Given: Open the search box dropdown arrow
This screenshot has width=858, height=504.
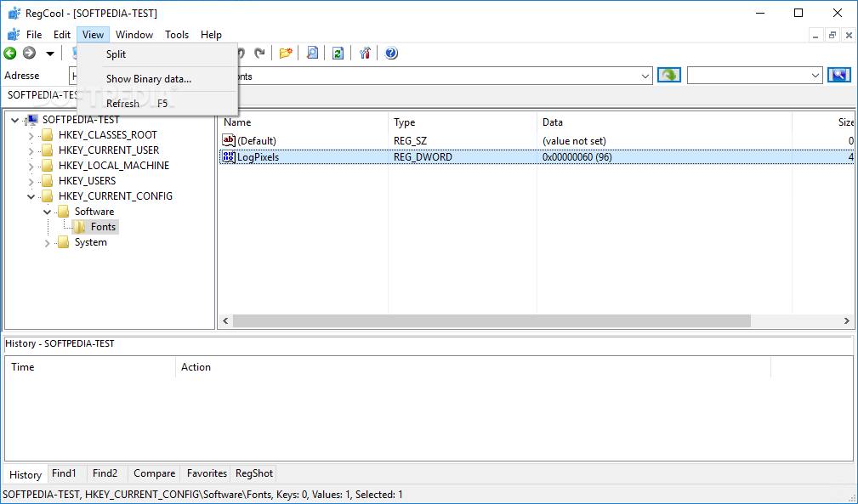Looking at the screenshot, I should click(815, 76).
